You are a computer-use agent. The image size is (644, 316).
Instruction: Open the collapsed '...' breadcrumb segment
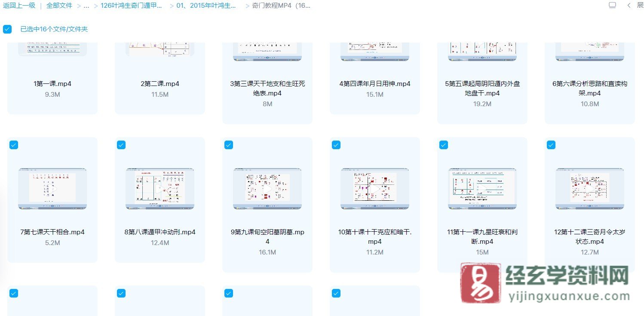click(86, 6)
